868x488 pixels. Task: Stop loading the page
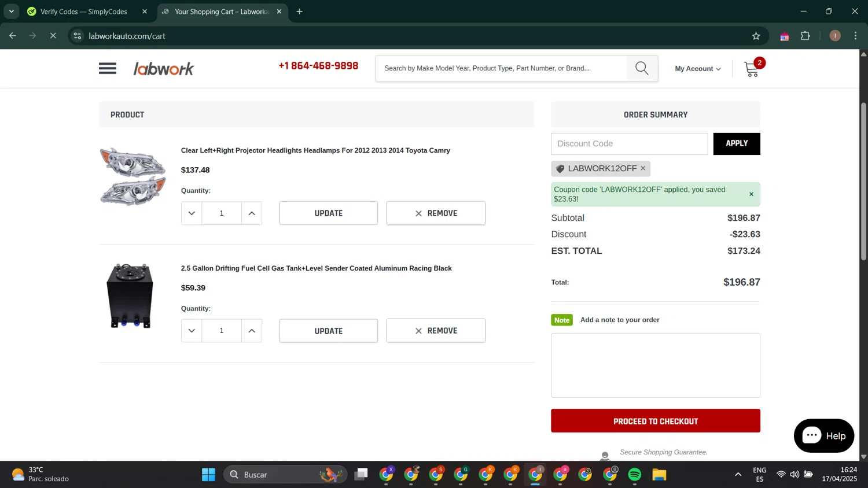[53, 36]
